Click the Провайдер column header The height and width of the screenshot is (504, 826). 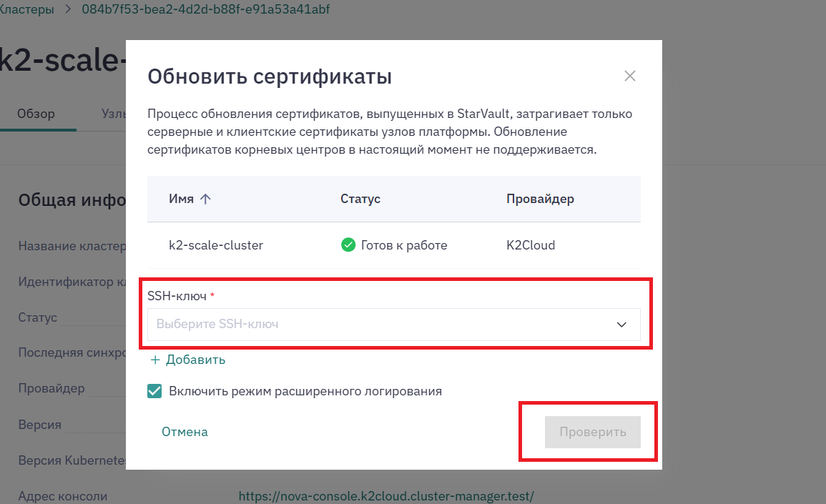(x=540, y=199)
